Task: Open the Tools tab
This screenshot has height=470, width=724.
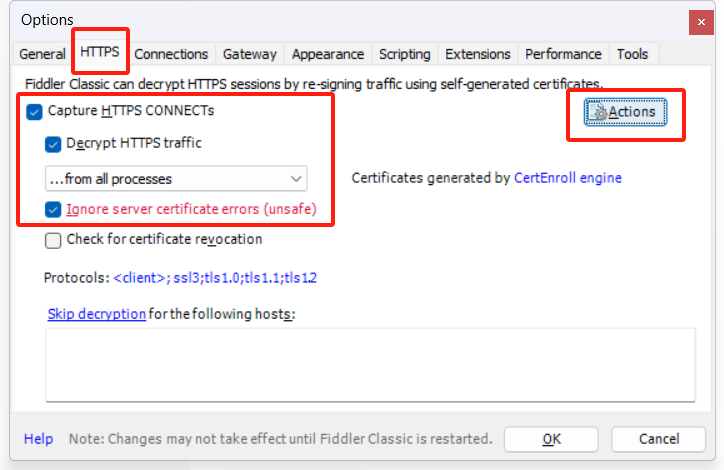Action: pyautogui.click(x=633, y=54)
